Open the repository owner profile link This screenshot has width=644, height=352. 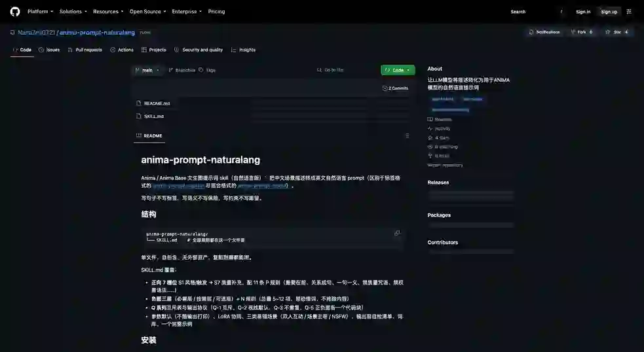tap(36, 33)
